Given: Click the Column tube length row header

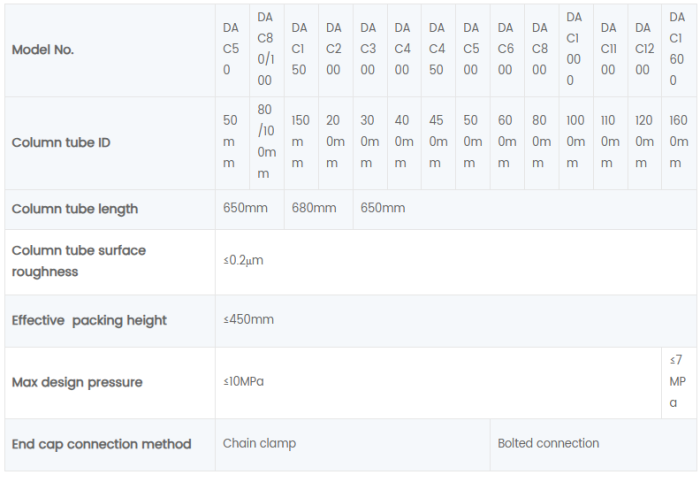Looking at the screenshot, I should (75, 209).
